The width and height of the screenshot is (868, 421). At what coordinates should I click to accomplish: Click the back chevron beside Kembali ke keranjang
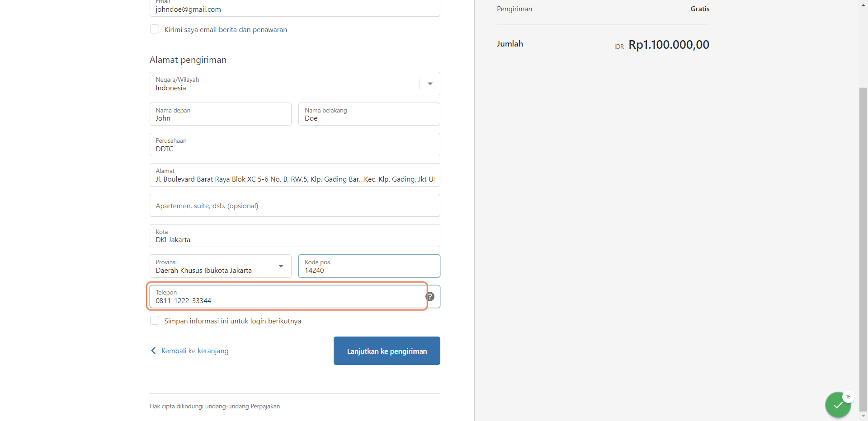[153, 351]
